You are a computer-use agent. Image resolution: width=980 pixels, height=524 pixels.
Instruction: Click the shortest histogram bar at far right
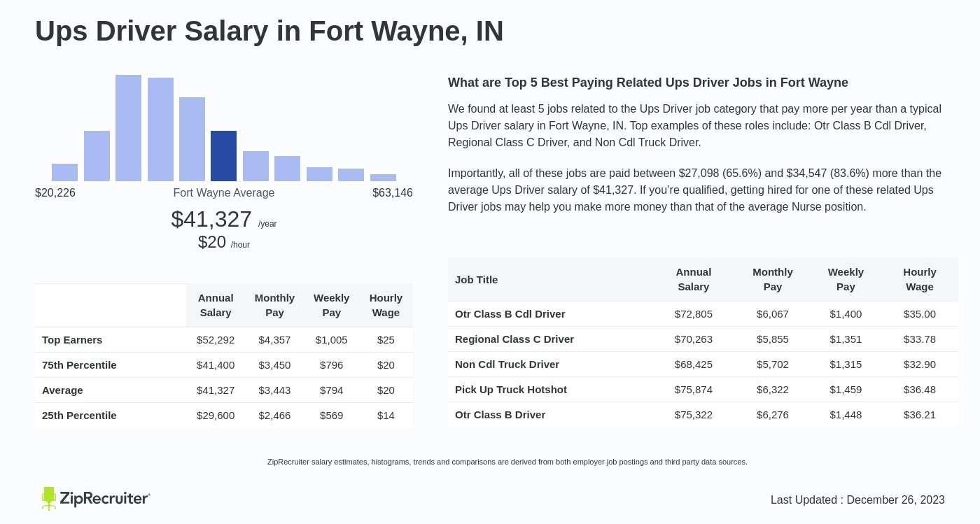(x=383, y=178)
